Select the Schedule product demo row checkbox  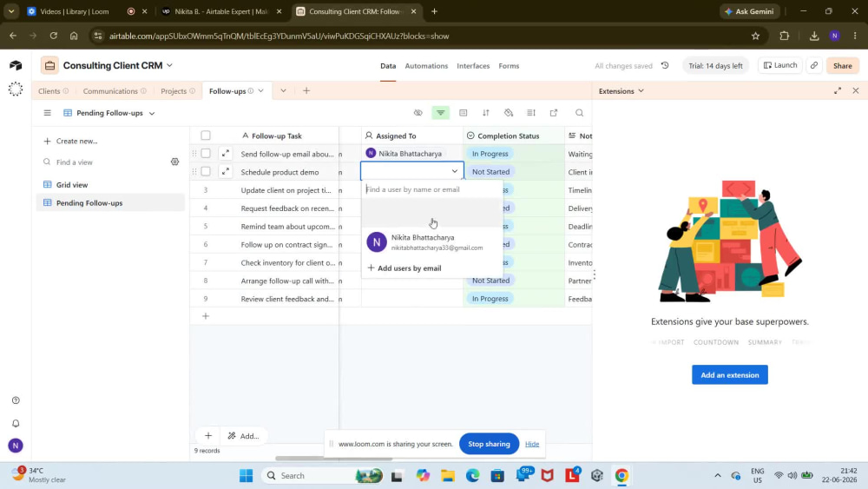click(x=206, y=172)
